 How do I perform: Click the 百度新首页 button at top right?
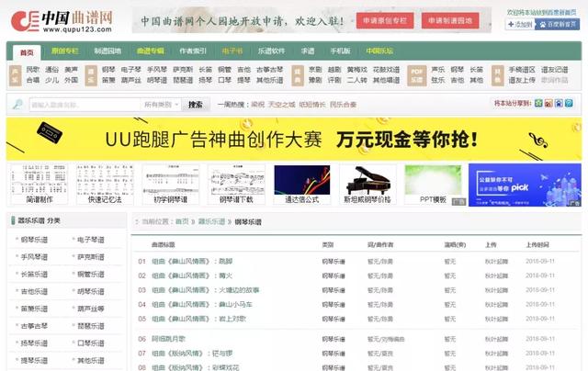point(558,25)
